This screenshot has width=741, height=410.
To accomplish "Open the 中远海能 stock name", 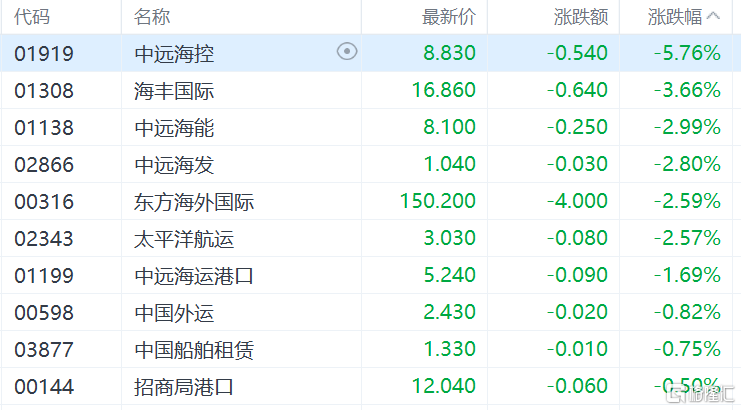I will click(174, 128).
